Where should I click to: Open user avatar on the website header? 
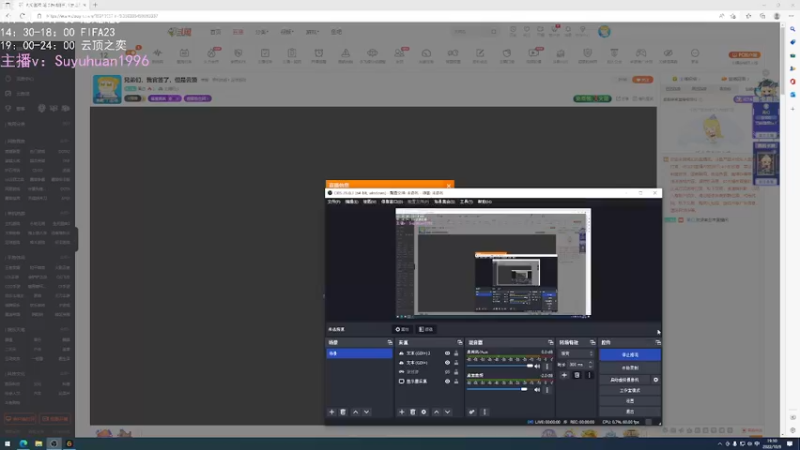click(x=604, y=32)
